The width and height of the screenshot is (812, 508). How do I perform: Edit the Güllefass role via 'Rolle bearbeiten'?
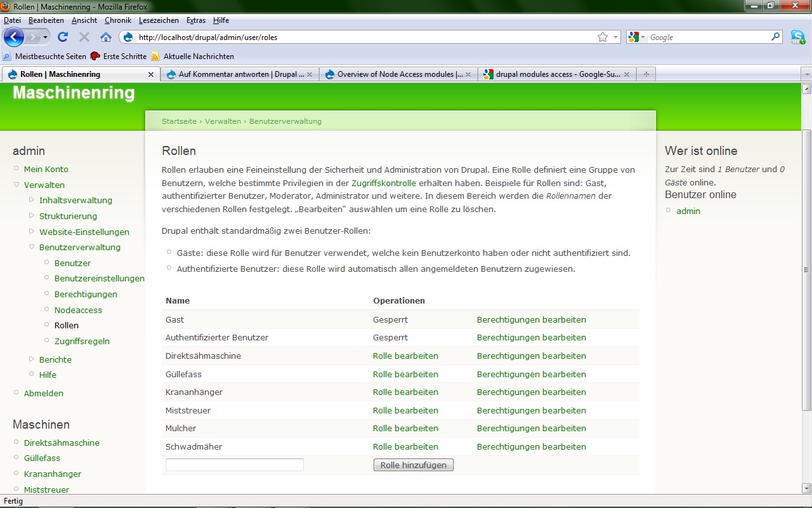point(405,374)
